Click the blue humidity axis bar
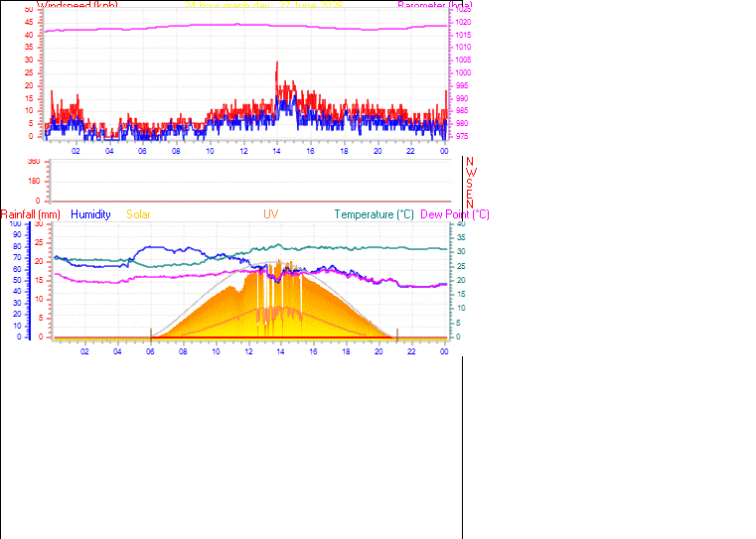This screenshot has width=756, height=539. 29,281
